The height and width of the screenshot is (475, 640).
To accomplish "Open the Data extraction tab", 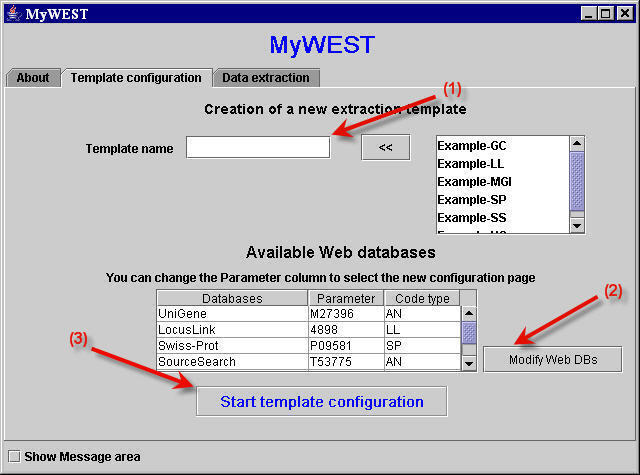I will click(x=266, y=78).
